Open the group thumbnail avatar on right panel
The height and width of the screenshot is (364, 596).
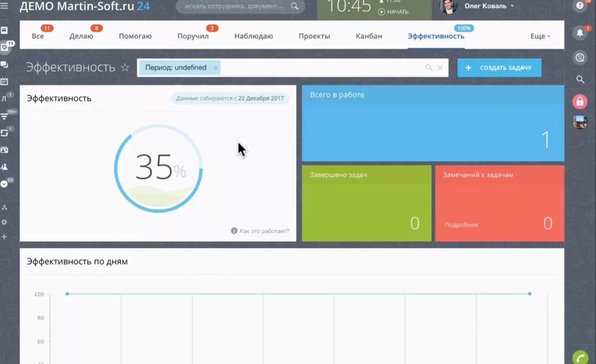click(580, 121)
